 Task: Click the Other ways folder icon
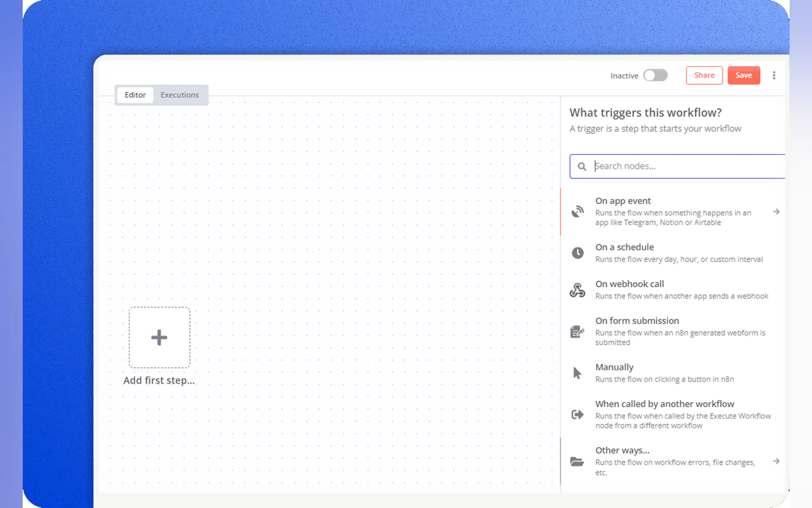(577, 461)
